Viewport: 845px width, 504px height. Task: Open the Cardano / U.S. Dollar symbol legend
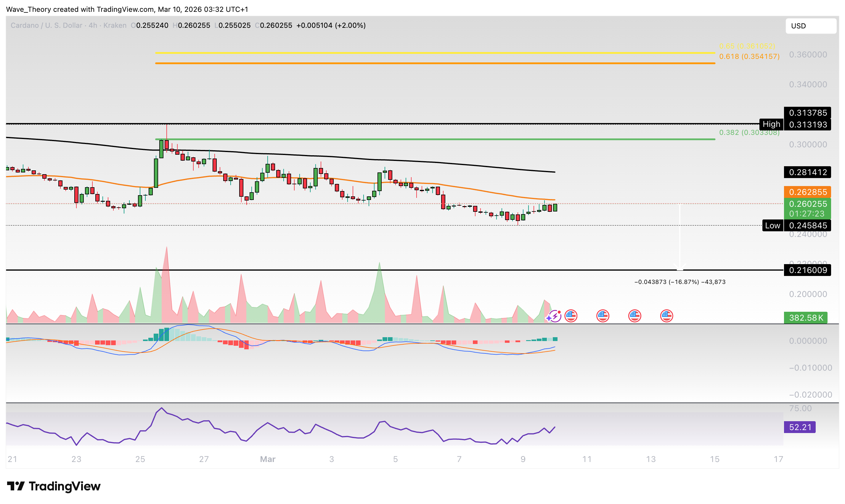[x=46, y=25]
